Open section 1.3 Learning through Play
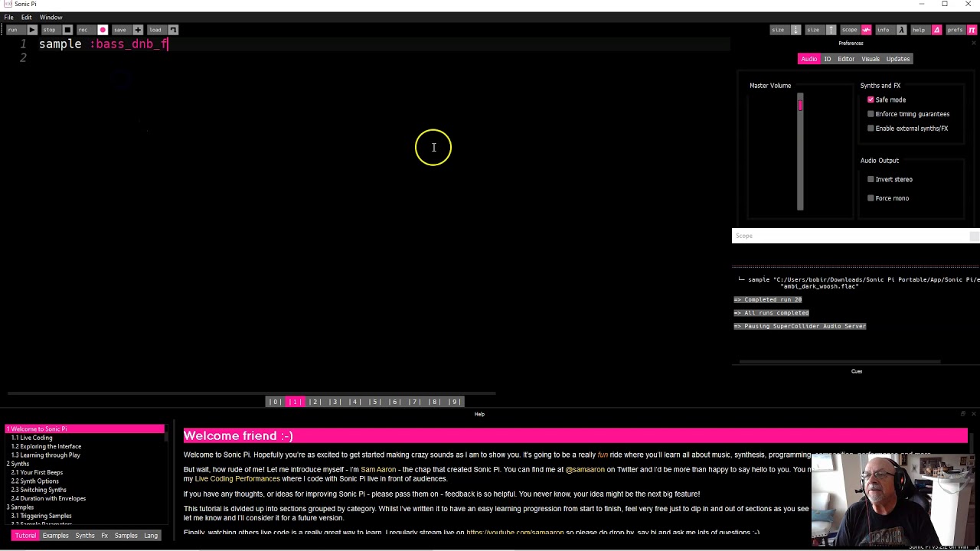 (x=45, y=455)
